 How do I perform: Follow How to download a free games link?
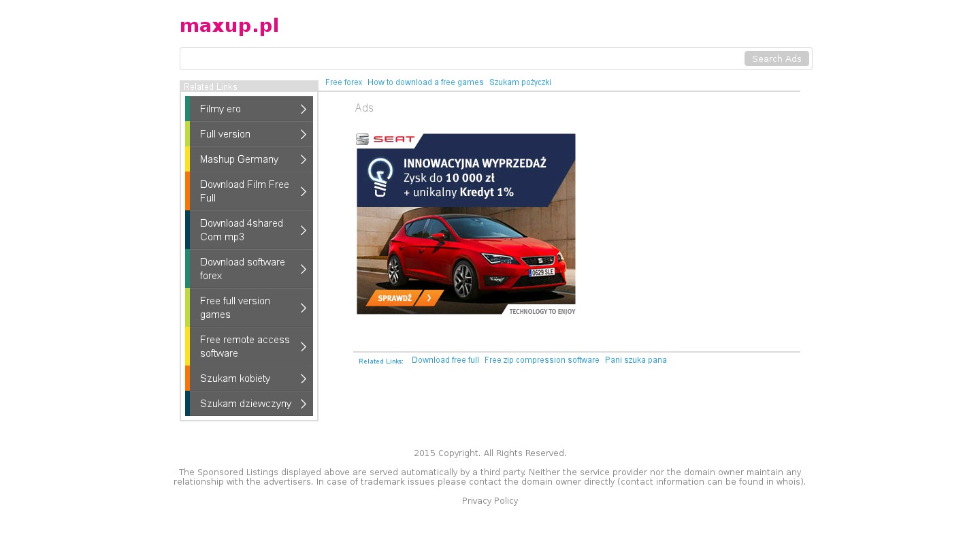tap(425, 82)
